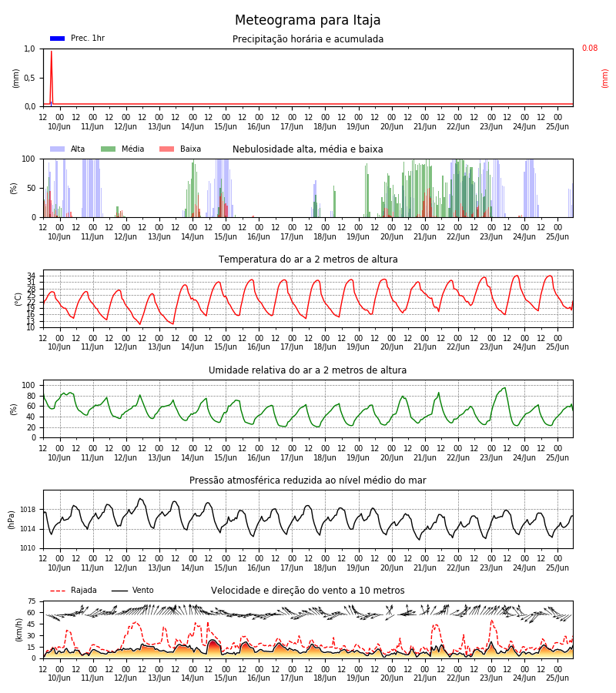
Task: Click the Umidade relativa do ar chart title
Action: 307,370
